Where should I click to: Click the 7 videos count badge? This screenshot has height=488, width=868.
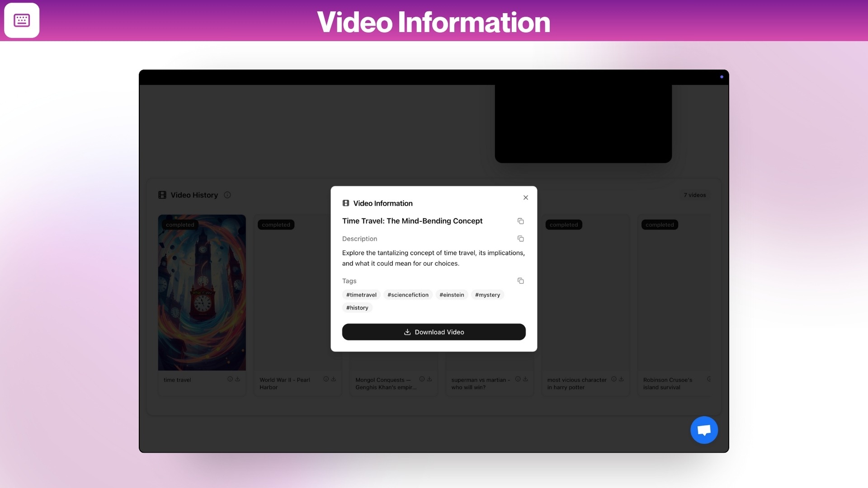pyautogui.click(x=694, y=195)
